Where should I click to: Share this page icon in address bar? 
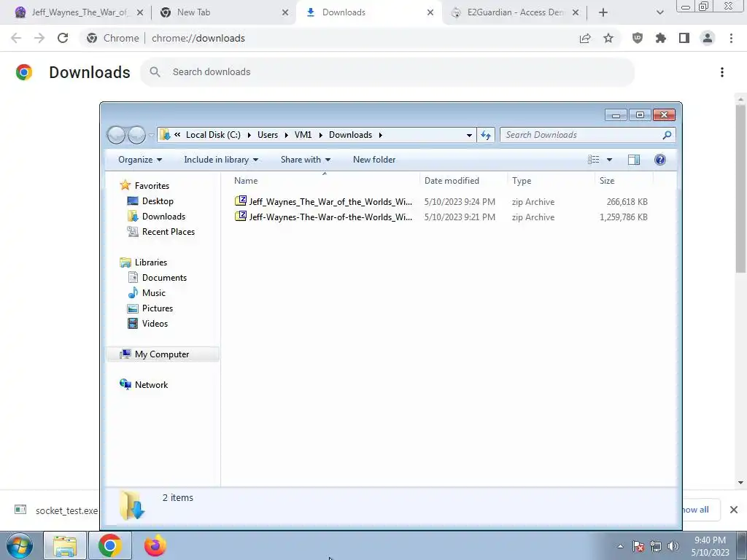585,38
